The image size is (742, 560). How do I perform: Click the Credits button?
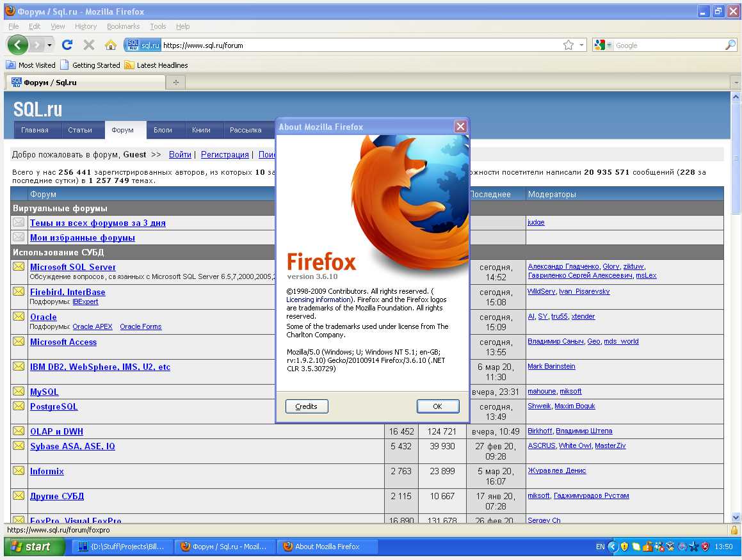point(306,406)
